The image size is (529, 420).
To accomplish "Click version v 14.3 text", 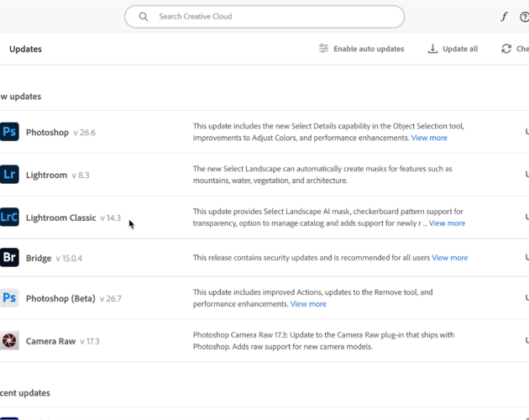I will click(110, 218).
